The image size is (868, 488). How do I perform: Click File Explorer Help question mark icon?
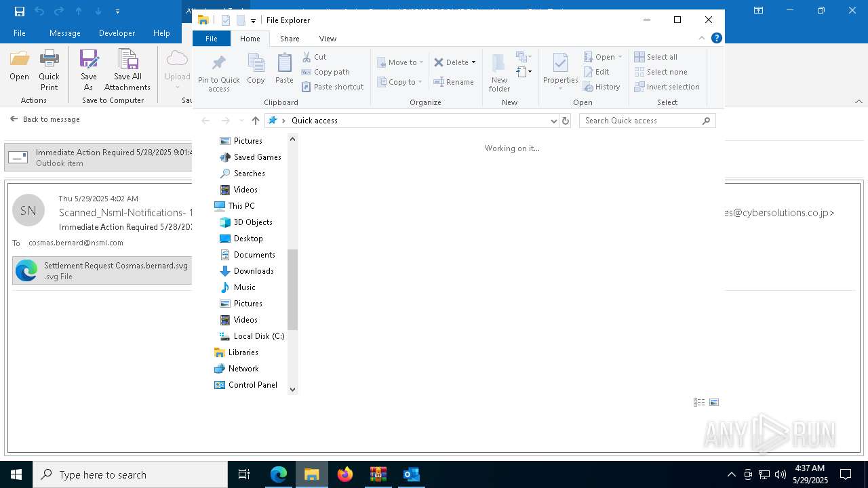point(717,39)
